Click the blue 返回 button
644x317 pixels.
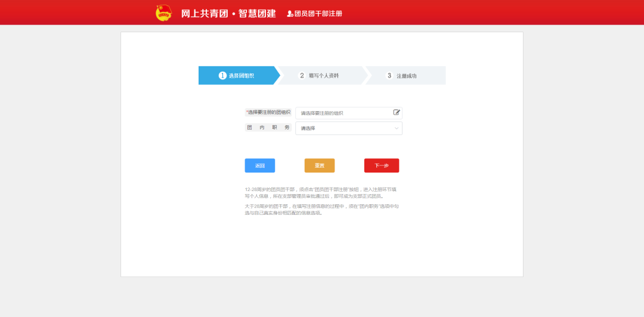[x=260, y=166]
